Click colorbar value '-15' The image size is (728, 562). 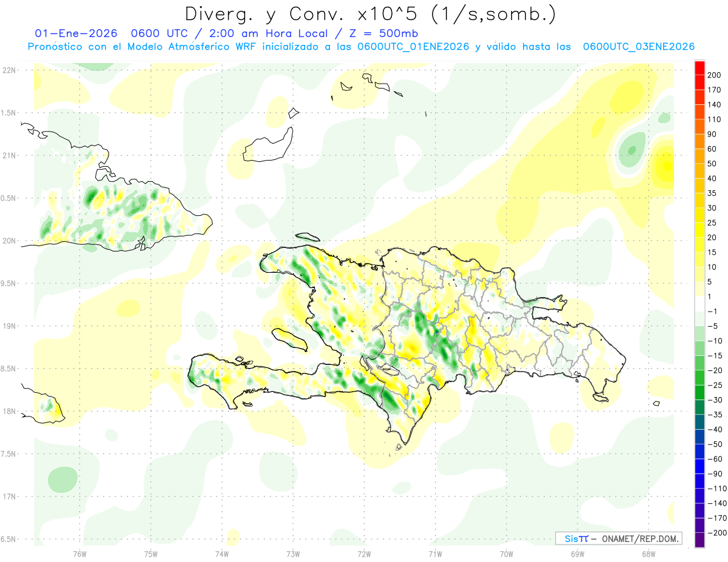[715, 355]
